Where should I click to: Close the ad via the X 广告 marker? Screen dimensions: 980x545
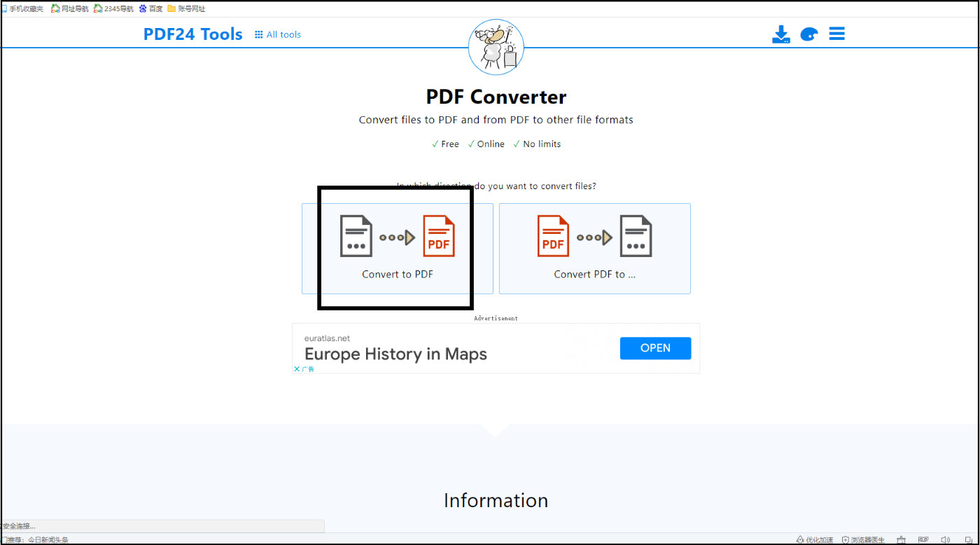304,368
